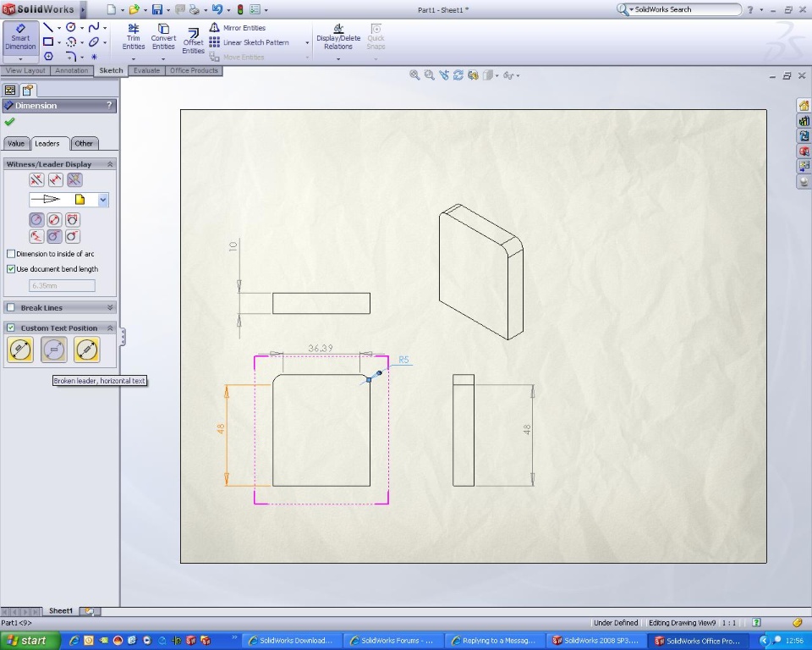The width and height of the screenshot is (812, 650).
Task: Open the Convert Entities dropdown arrow
Action: pos(163,59)
